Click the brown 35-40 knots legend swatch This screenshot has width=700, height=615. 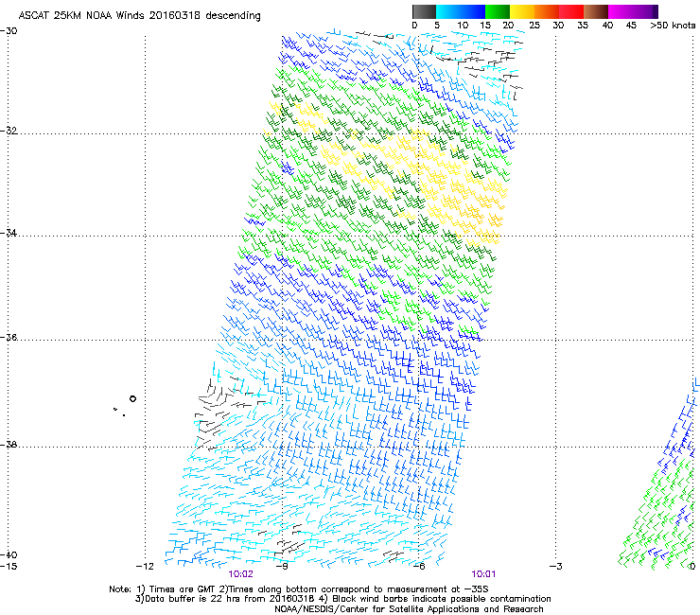[x=596, y=11]
